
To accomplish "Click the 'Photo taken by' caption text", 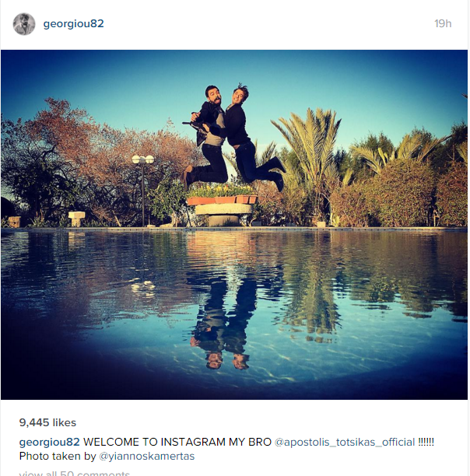I will tap(58, 457).
